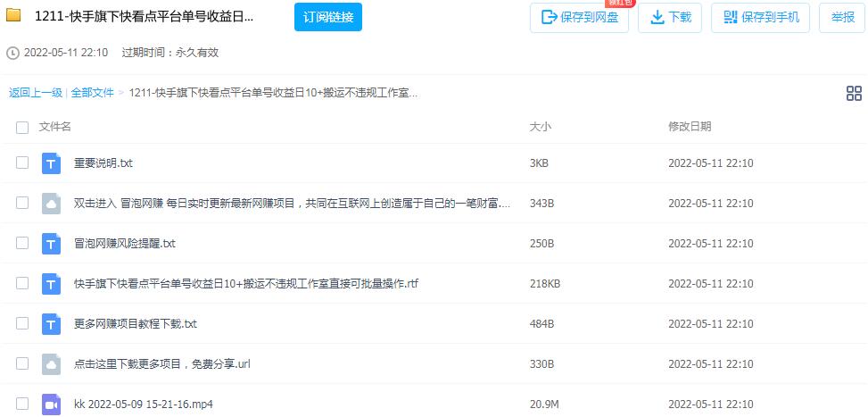Click the document icon for the .rtf file
Screen dimensions: 868x417
tap(51, 284)
